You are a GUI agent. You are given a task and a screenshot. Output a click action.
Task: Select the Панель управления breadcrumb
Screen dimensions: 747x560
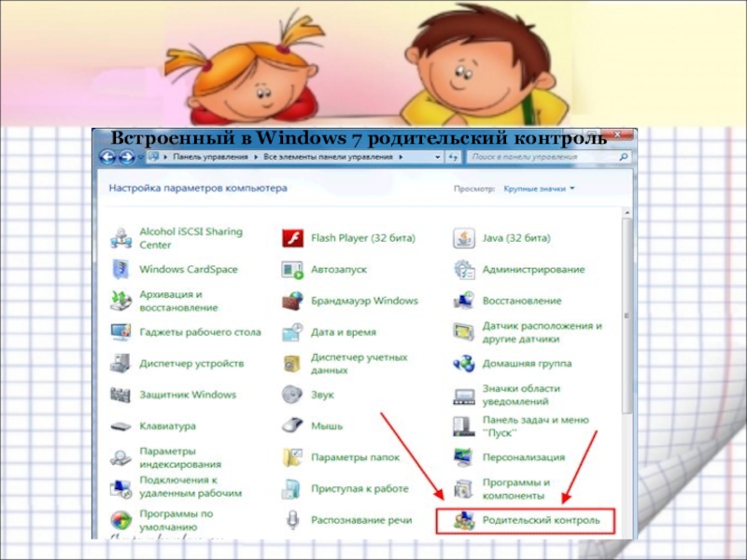210,157
